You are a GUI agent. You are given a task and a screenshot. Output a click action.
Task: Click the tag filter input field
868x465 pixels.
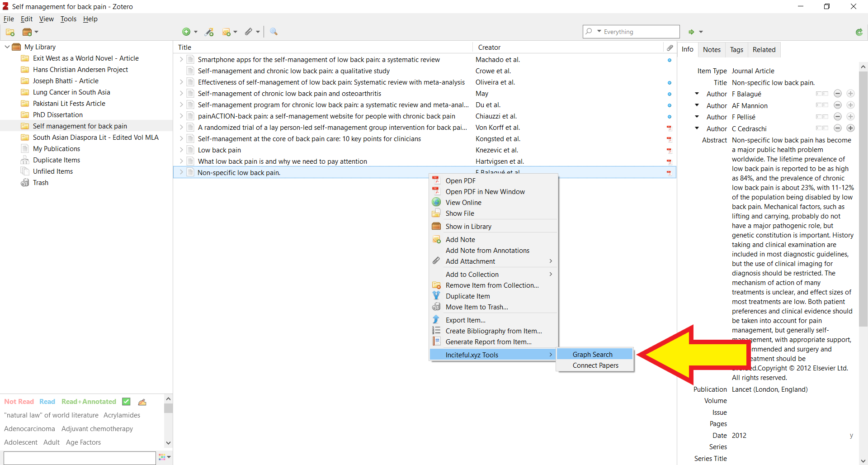[80, 458]
